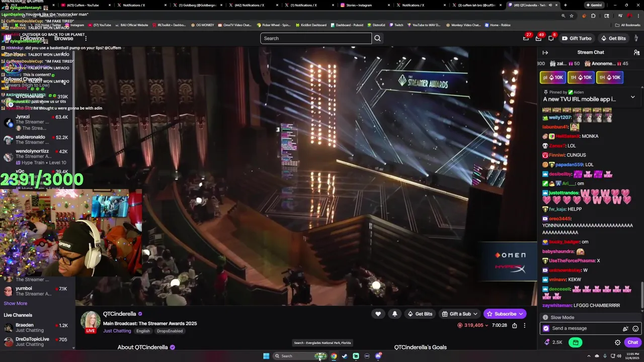The width and height of the screenshot is (644, 362).
Task: Open the chat community users list icon
Action: click(636, 52)
